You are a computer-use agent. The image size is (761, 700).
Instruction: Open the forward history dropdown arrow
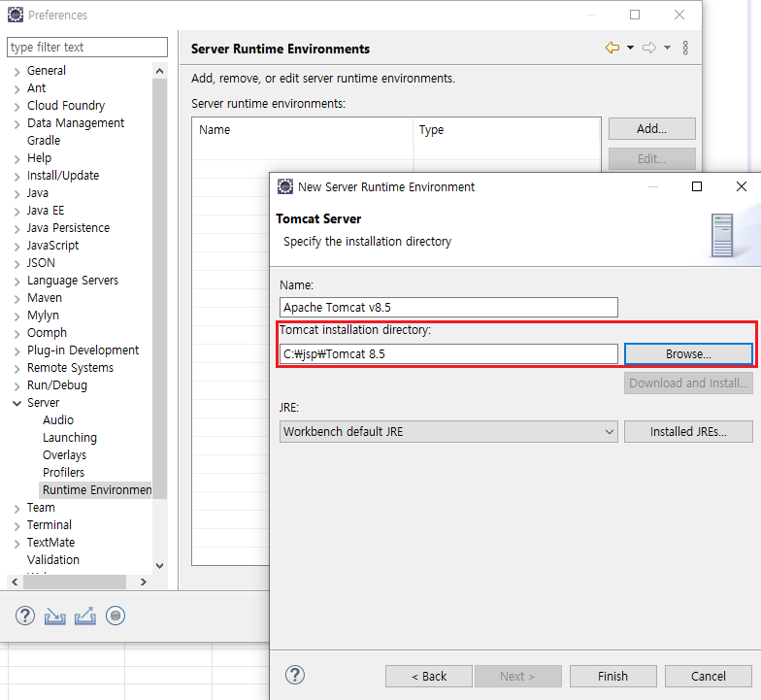(x=668, y=48)
